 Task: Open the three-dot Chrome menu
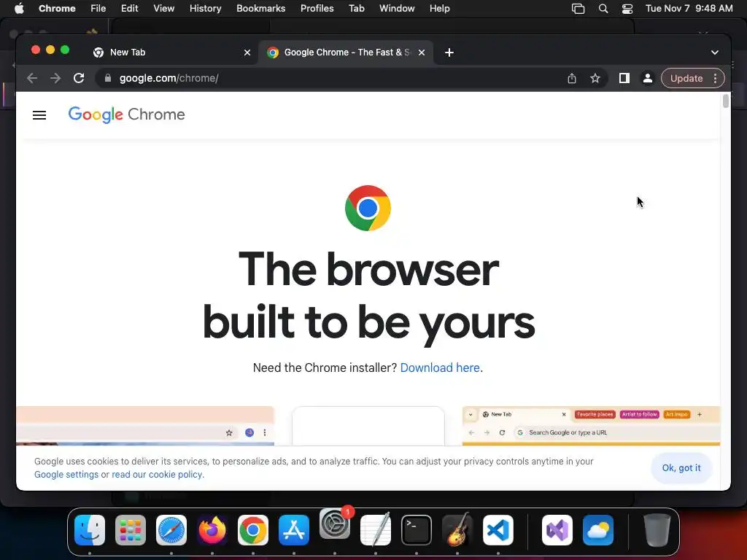(x=715, y=78)
